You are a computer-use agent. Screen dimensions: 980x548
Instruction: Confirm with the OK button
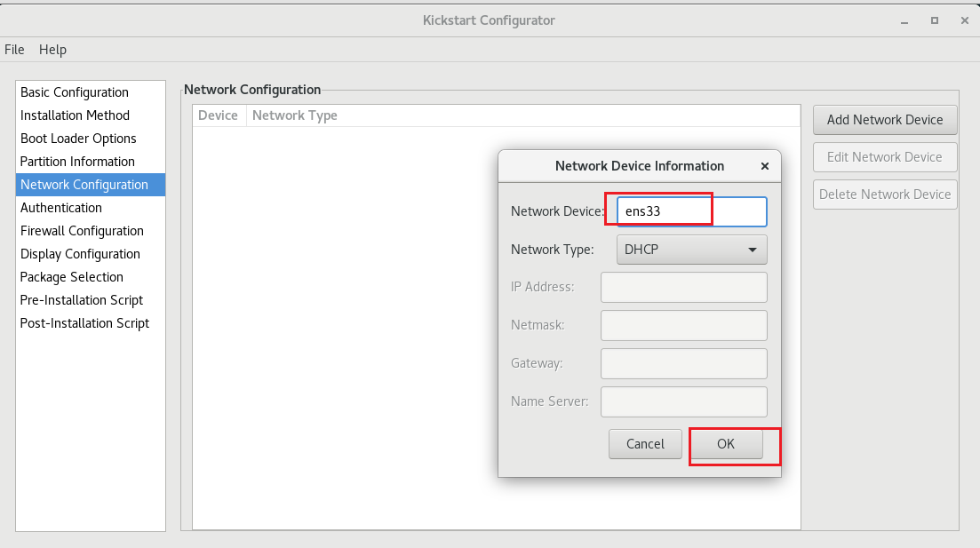(x=724, y=444)
